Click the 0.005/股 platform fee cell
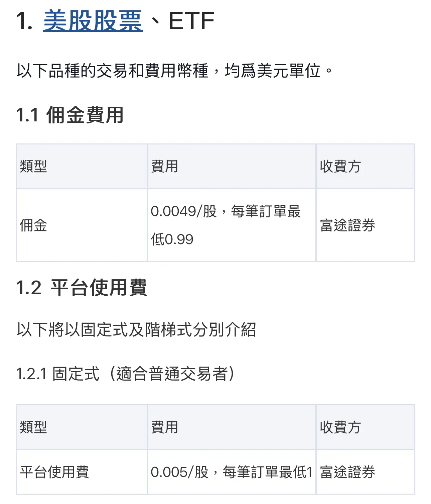The width and height of the screenshot is (431, 504). pyautogui.click(x=232, y=472)
